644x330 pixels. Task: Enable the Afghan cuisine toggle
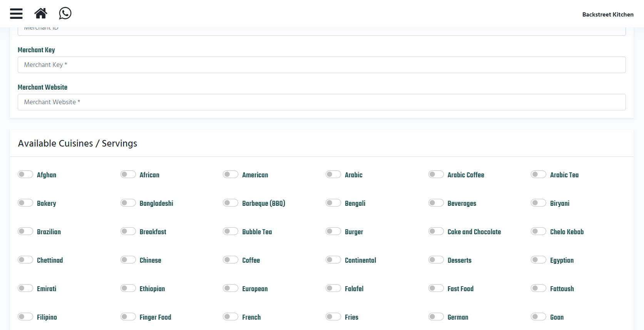[x=25, y=175]
